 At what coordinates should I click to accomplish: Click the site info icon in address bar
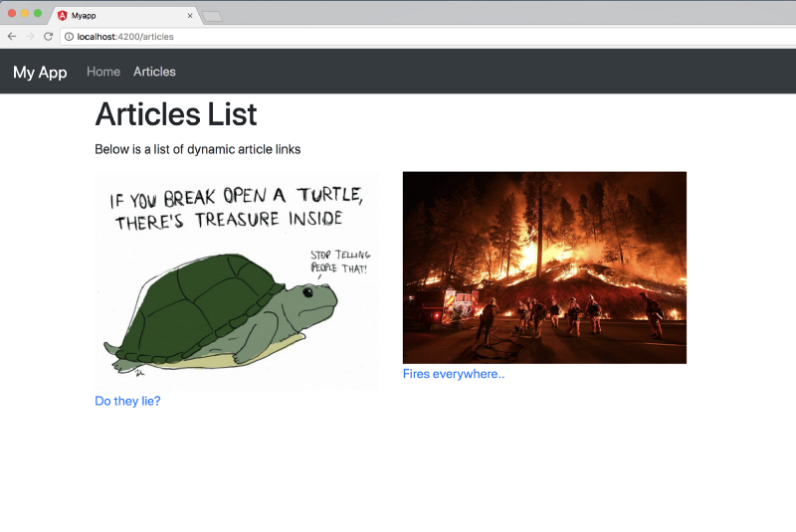[x=69, y=37]
